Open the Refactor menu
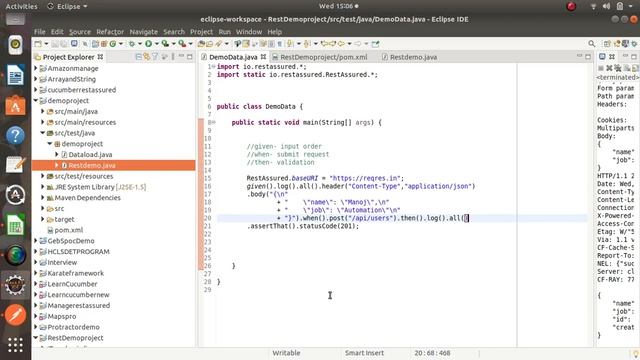Viewport: 640px width, 360px height. click(110, 31)
